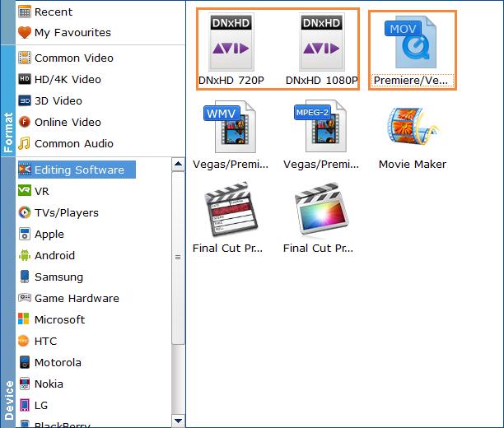The image size is (504, 428).
Task: Open the HD/4K Video category
Action: 68,80
